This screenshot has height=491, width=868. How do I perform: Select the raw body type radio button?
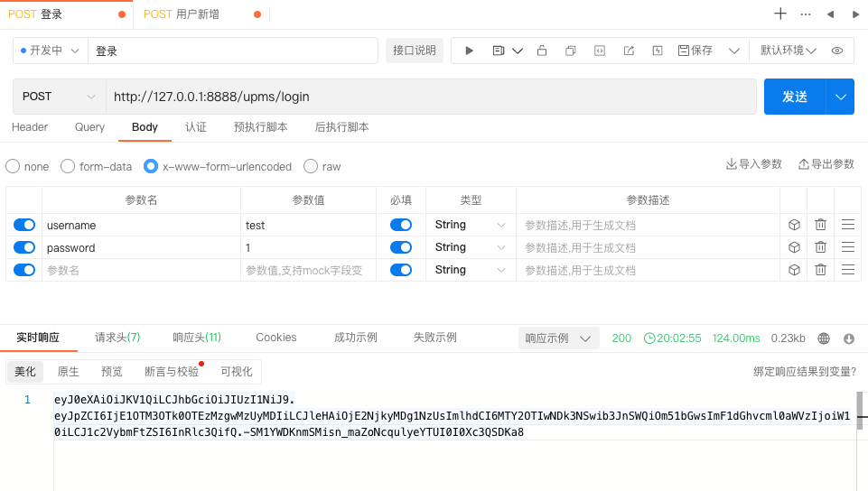[x=311, y=166]
